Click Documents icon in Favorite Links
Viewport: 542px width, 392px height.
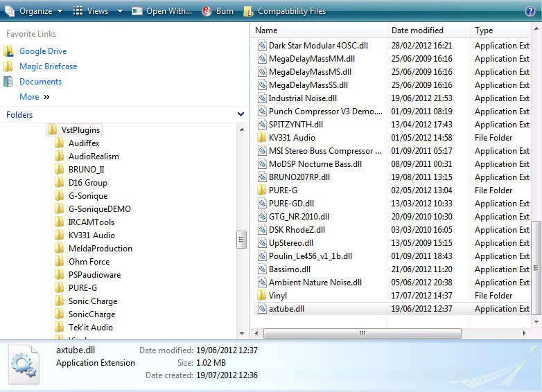point(8,82)
